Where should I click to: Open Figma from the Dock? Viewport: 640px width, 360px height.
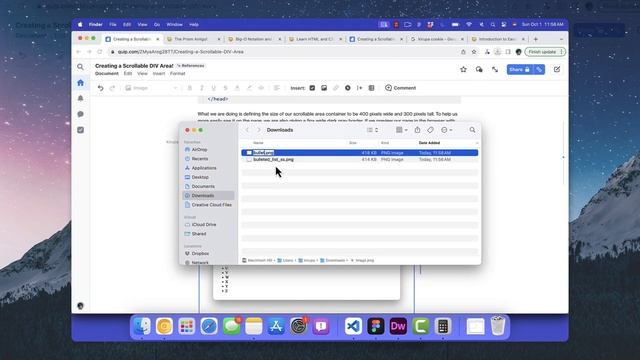(376, 326)
